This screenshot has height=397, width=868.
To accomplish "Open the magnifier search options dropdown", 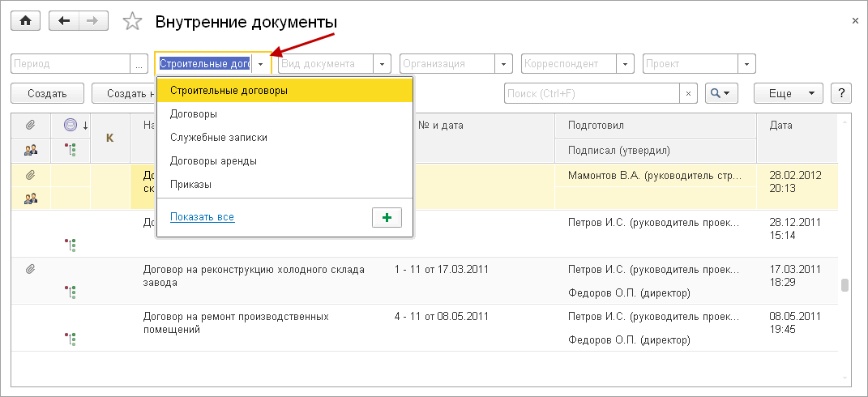I will [x=721, y=93].
